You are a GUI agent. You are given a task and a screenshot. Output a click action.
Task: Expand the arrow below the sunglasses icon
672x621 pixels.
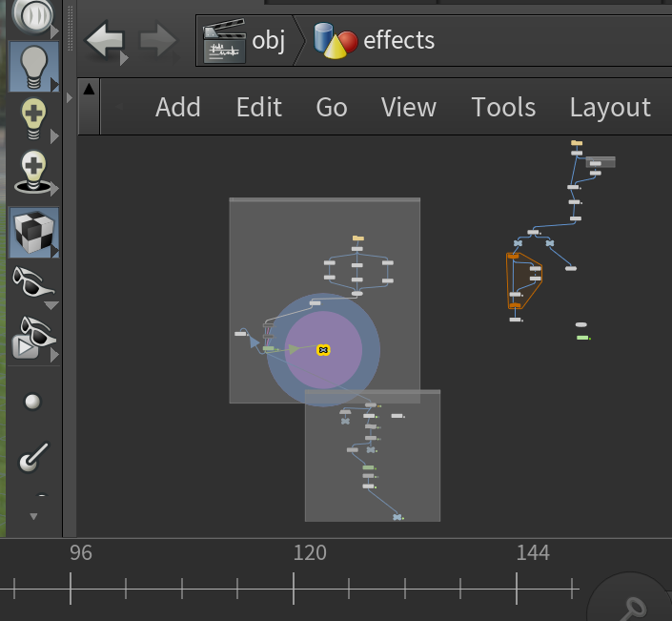tap(51, 305)
